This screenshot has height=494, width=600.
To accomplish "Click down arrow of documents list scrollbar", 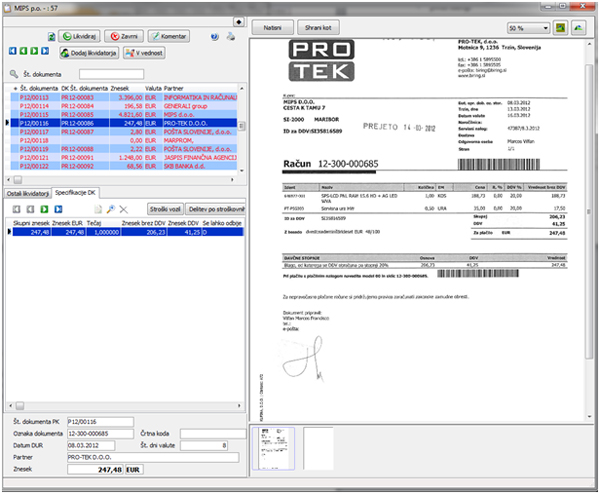I will [241, 171].
